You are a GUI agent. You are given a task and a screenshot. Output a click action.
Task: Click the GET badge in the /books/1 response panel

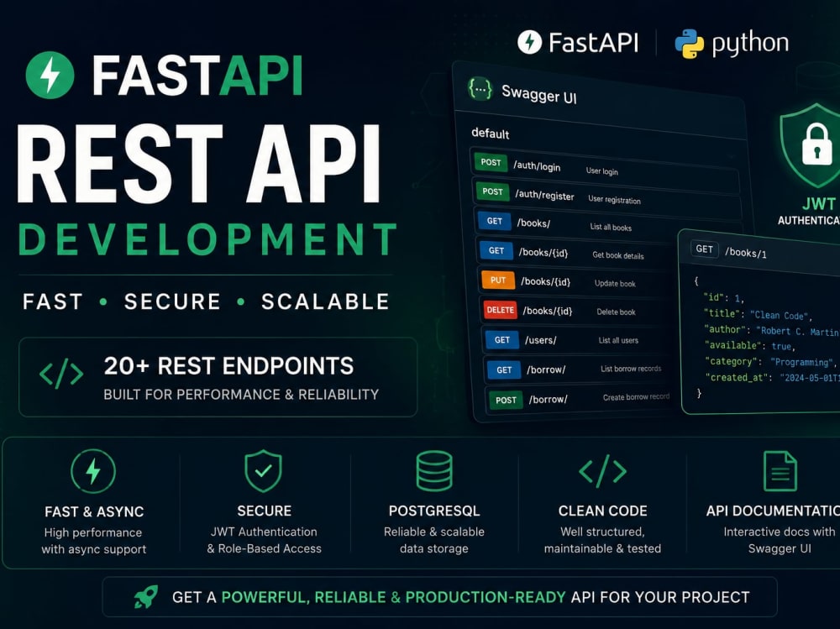[704, 249]
